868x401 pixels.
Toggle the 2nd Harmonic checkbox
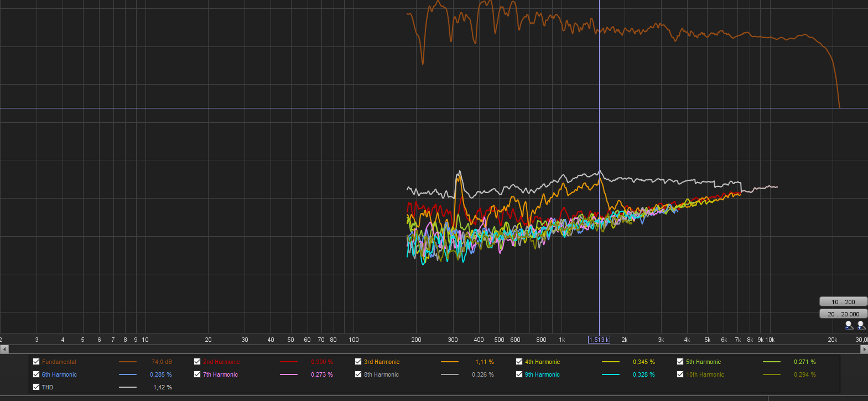tap(197, 362)
